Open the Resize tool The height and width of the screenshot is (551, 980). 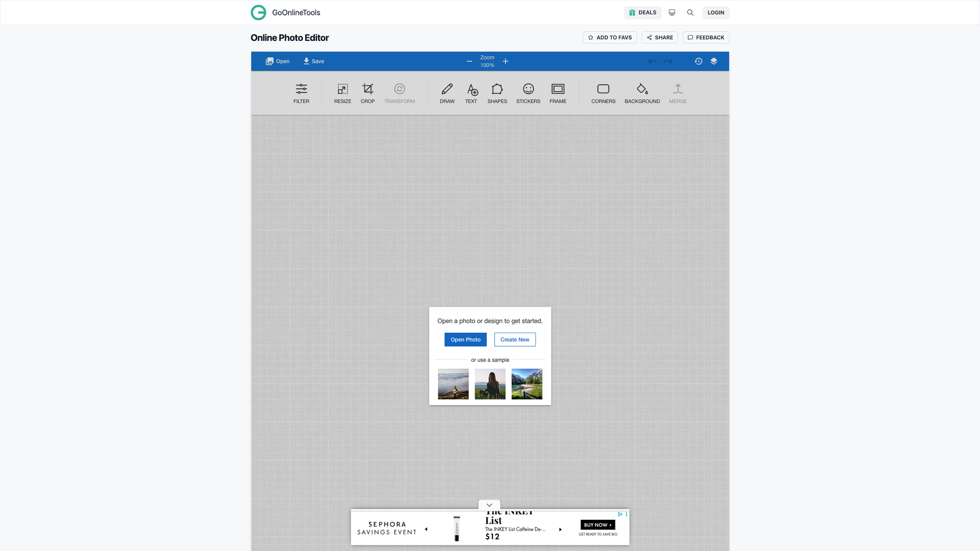click(342, 93)
